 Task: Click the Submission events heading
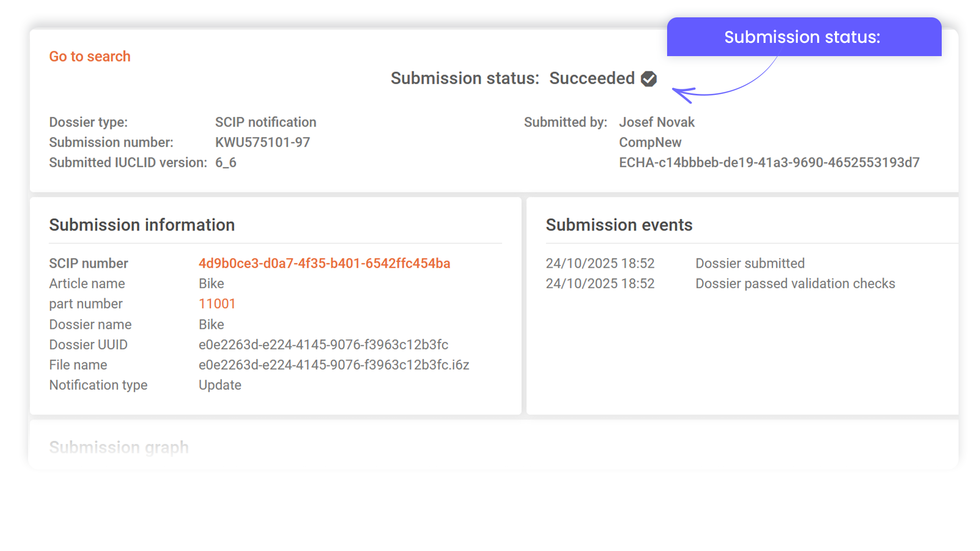619,225
